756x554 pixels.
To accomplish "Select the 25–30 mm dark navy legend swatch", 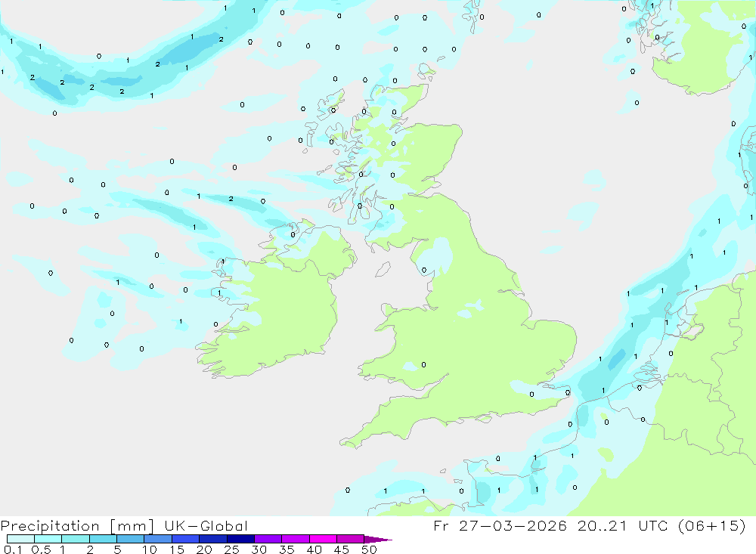I will click(240, 539).
